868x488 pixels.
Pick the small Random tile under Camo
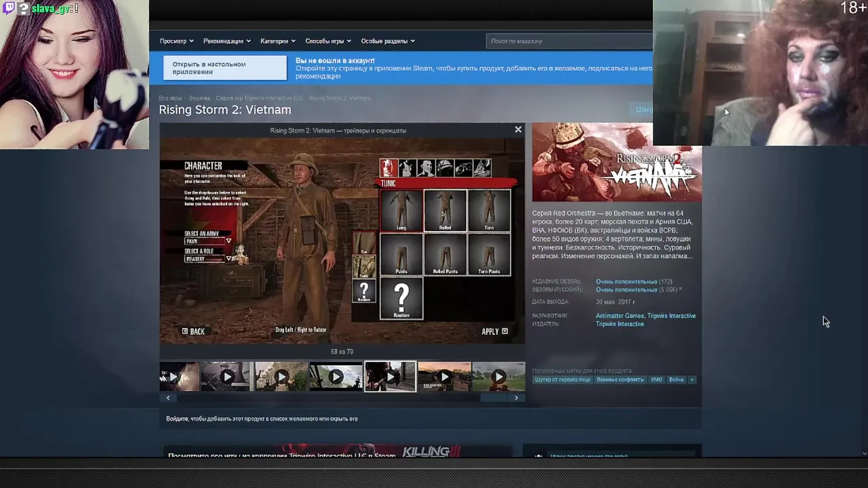point(364,291)
